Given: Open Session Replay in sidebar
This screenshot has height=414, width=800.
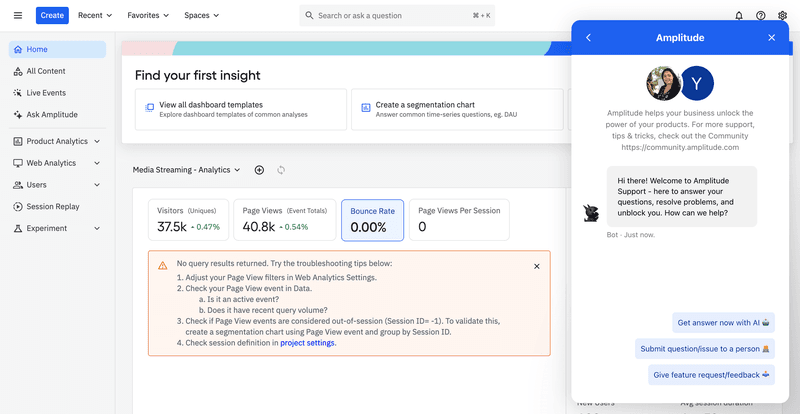Looking at the screenshot, I should (57, 206).
